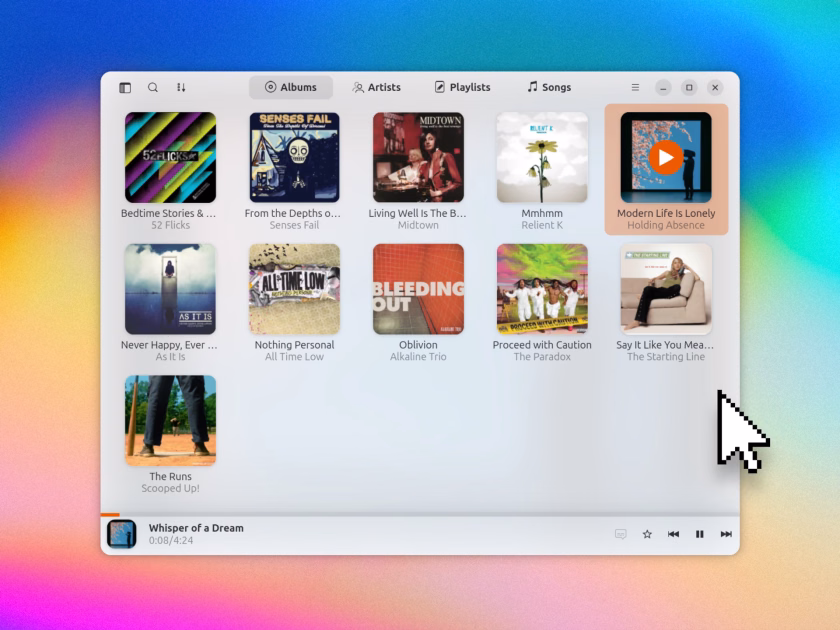Click the Alkaline Trio artist label
Image resolution: width=840 pixels, height=630 pixels.
point(418,357)
